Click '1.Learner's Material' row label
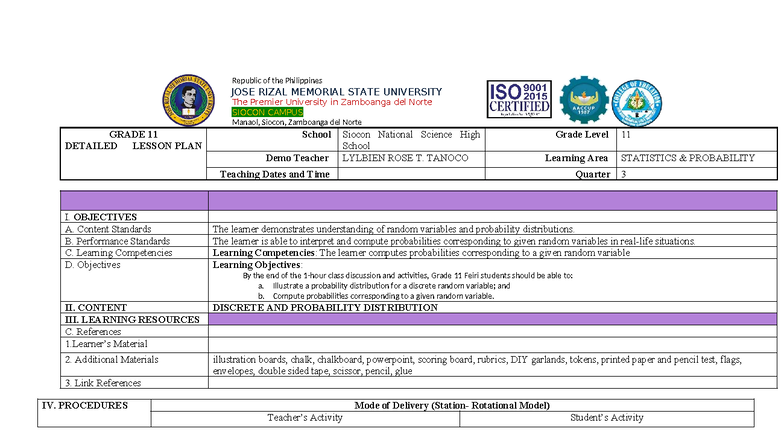Screen dimensions: 784x441 106,344
